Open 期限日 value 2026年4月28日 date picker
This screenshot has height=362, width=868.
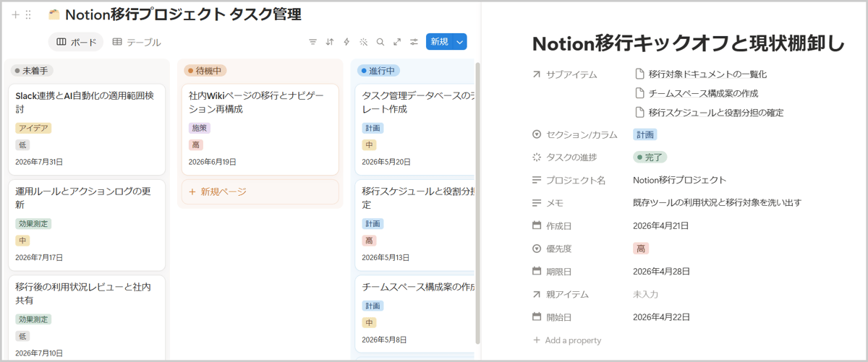pos(661,271)
